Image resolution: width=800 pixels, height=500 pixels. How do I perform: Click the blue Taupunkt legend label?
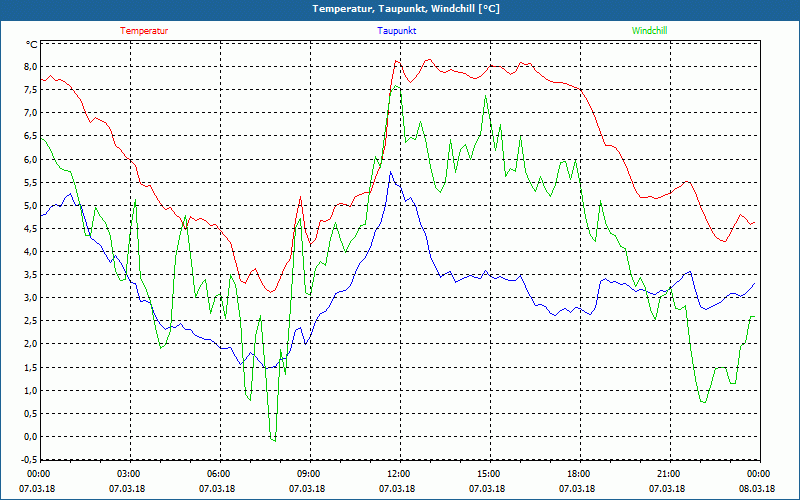396,31
